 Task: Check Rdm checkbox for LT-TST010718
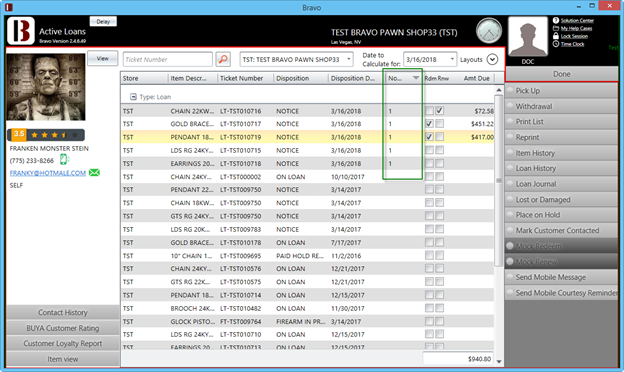[x=429, y=163]
